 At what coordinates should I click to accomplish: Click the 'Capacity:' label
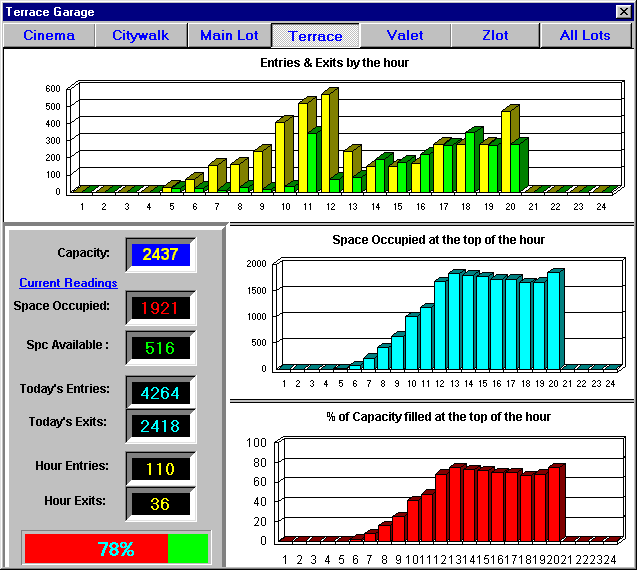tap(83, 253)
